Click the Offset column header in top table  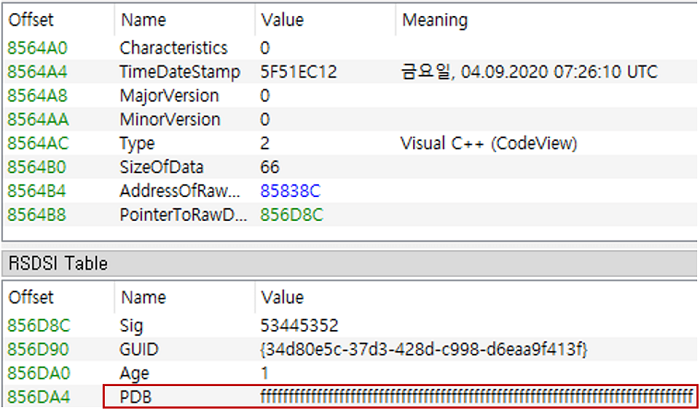31,20
